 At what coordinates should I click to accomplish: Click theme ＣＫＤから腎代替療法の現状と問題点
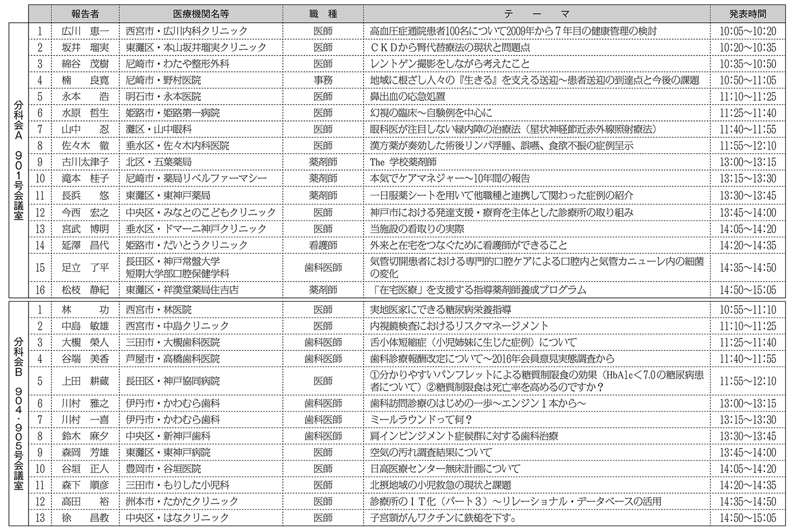(x=450, y=48)
